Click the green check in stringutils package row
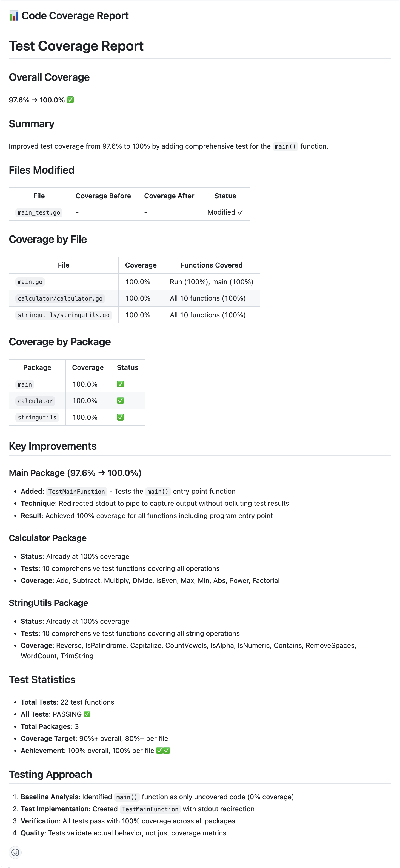Screen dimensions: 400x868 pos(120,417)
